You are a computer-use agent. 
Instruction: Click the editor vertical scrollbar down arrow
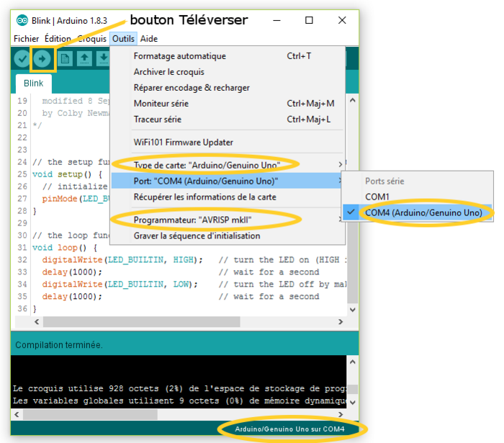(353, 310)
